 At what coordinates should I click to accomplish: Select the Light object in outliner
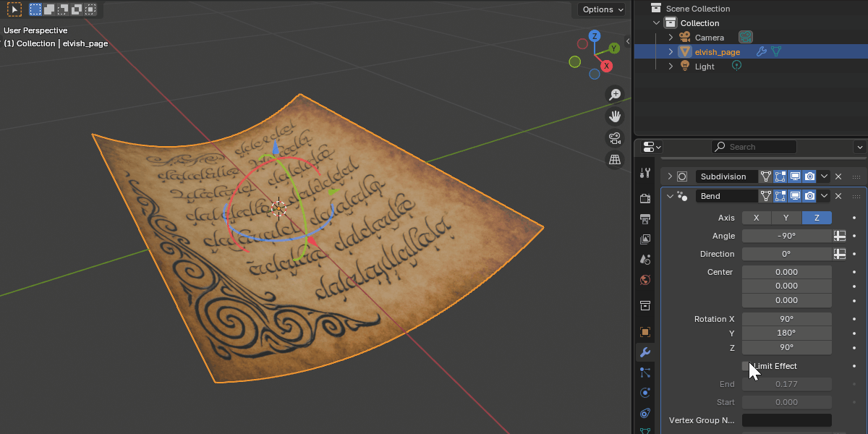(x=705, y=67)
